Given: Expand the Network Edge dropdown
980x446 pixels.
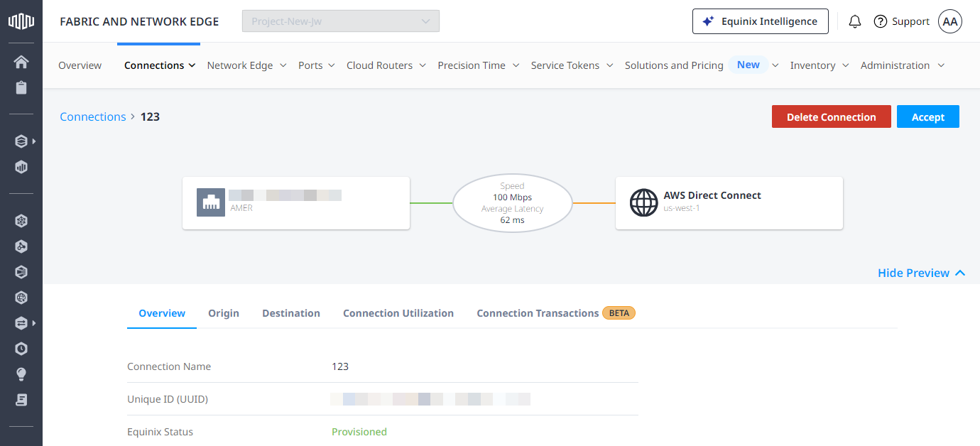Looking at the screenshot, I should [283, 65].
